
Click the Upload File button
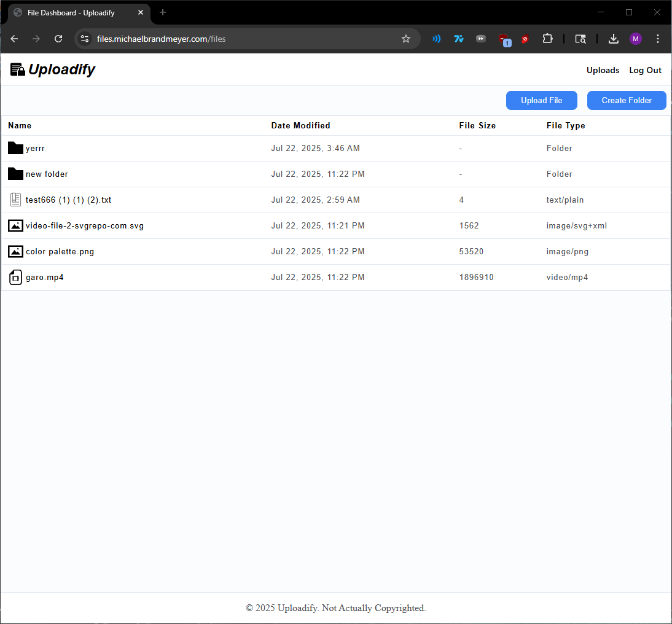(x=541, y=100)
